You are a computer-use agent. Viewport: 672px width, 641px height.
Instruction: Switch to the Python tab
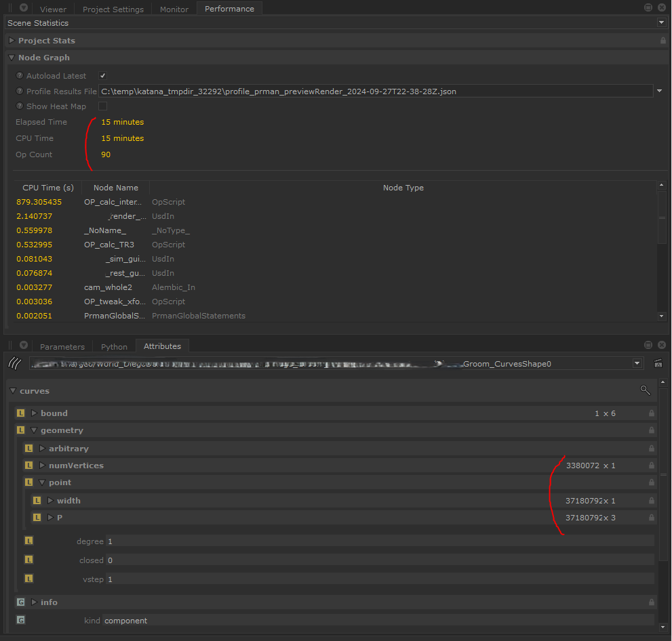(x=114, y=346)
